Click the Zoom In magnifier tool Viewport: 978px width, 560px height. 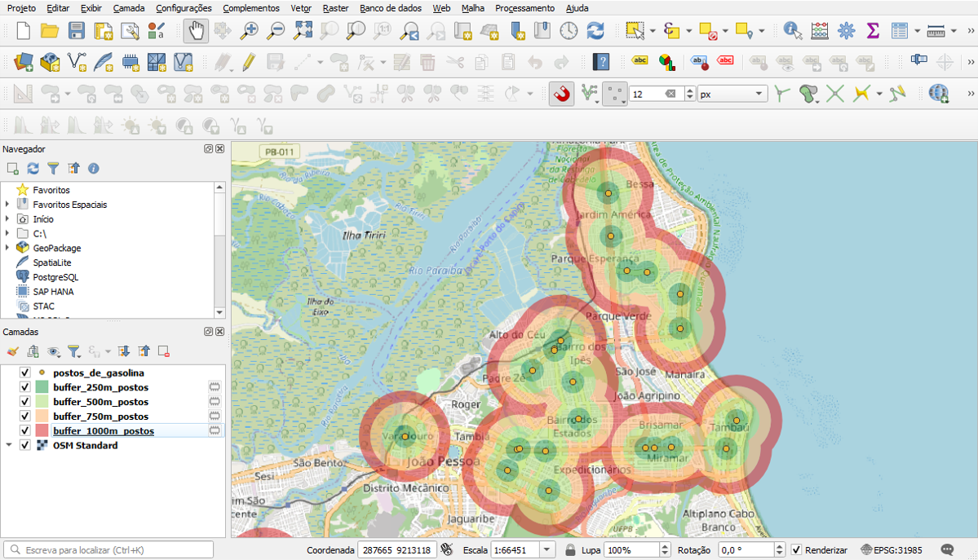click(250, 31)
